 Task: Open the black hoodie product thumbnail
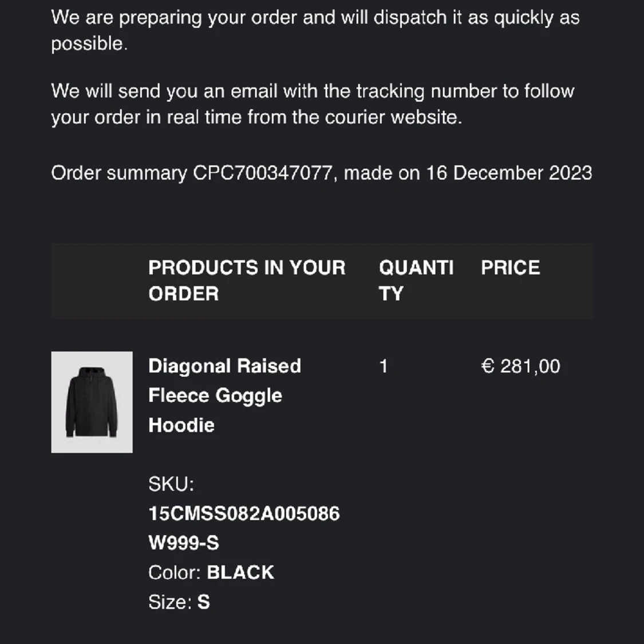[92, 402]
